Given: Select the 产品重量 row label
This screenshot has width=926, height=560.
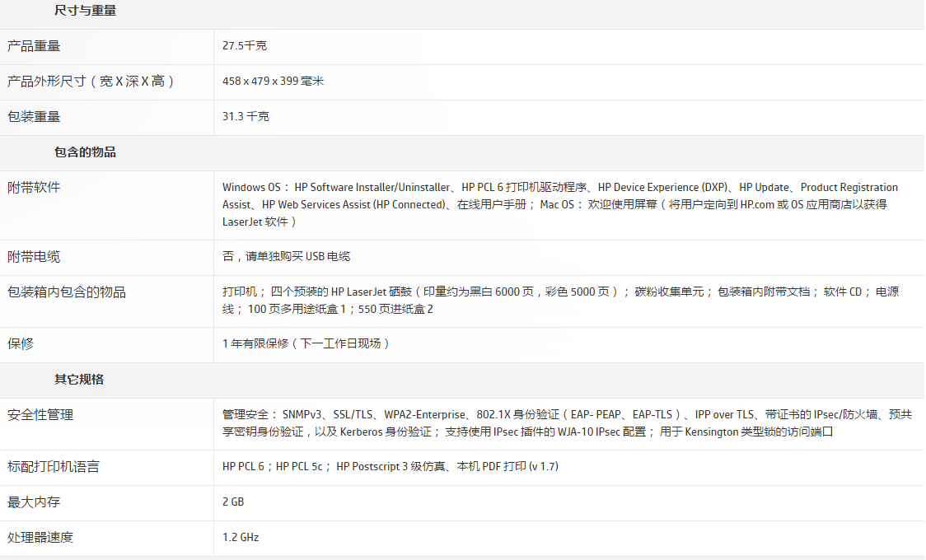Looking at the screenshot, I should 34,46.
